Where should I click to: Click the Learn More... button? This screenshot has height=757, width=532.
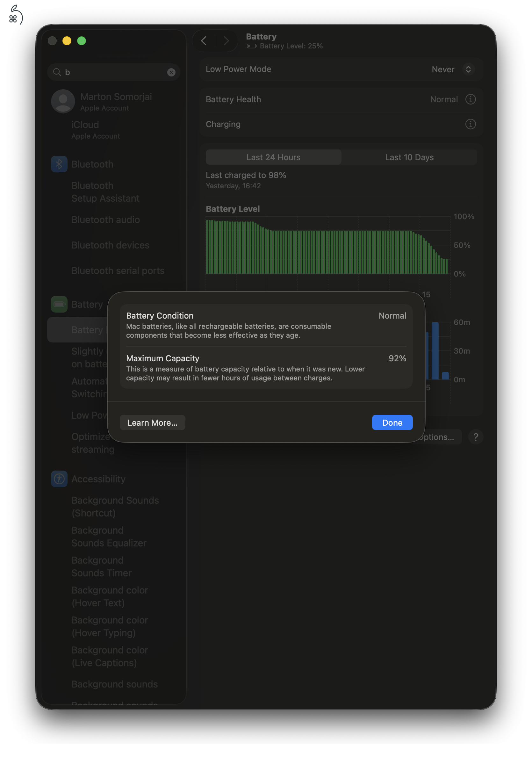(x=152, y=422)
